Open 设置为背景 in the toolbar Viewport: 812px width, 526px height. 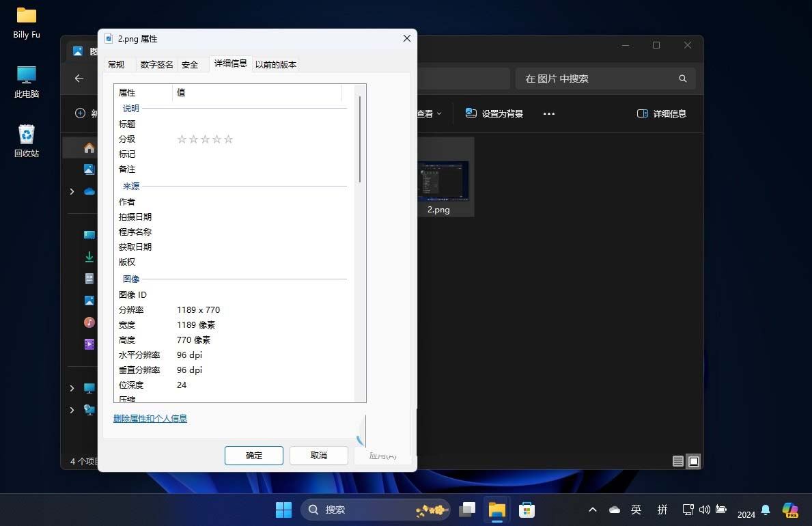[494, 113]
